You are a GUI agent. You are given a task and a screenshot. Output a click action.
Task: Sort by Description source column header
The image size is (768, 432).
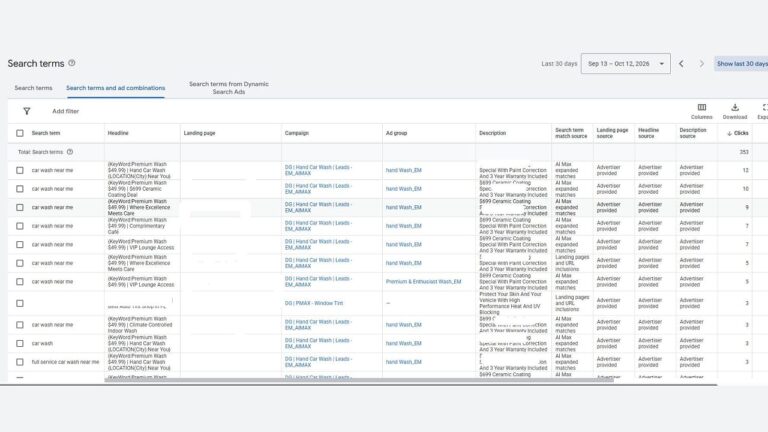point(693,133)
